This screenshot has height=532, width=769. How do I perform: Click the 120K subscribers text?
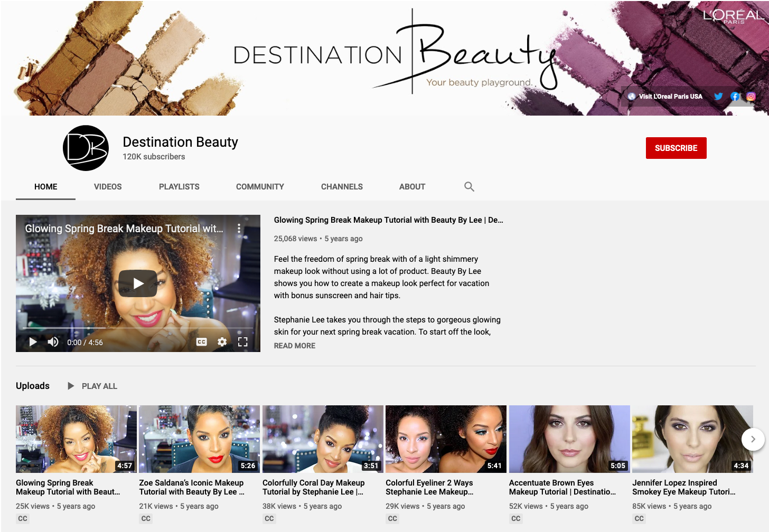tap(154, 157)
